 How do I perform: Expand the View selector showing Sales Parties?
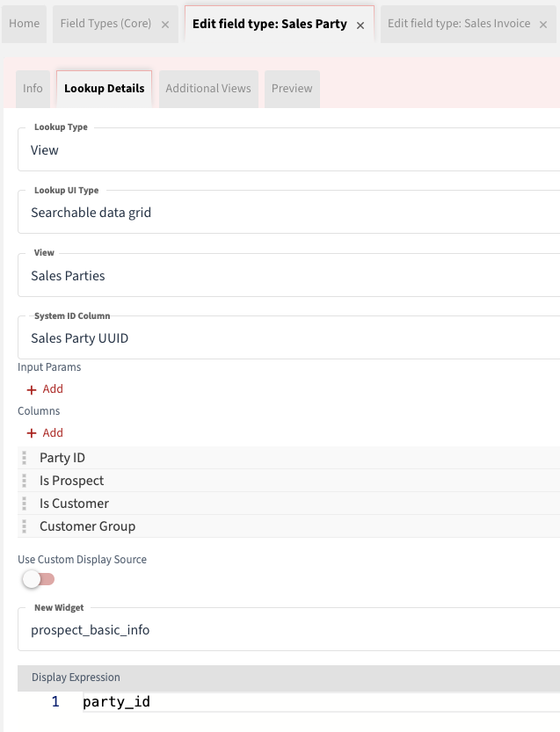(x=288, y=276)
